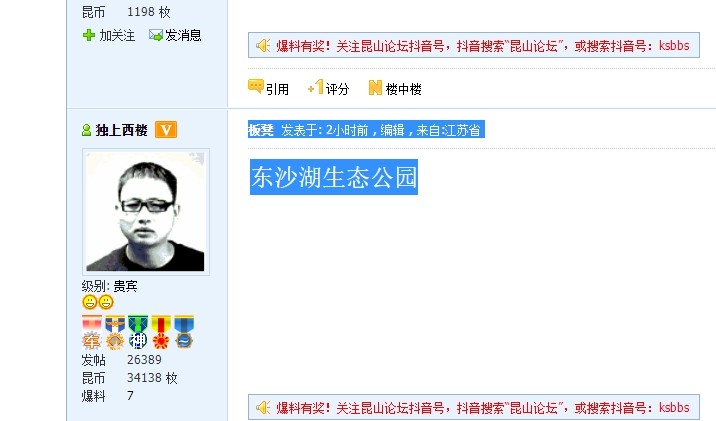Open the username link 独上西楼

121,131
